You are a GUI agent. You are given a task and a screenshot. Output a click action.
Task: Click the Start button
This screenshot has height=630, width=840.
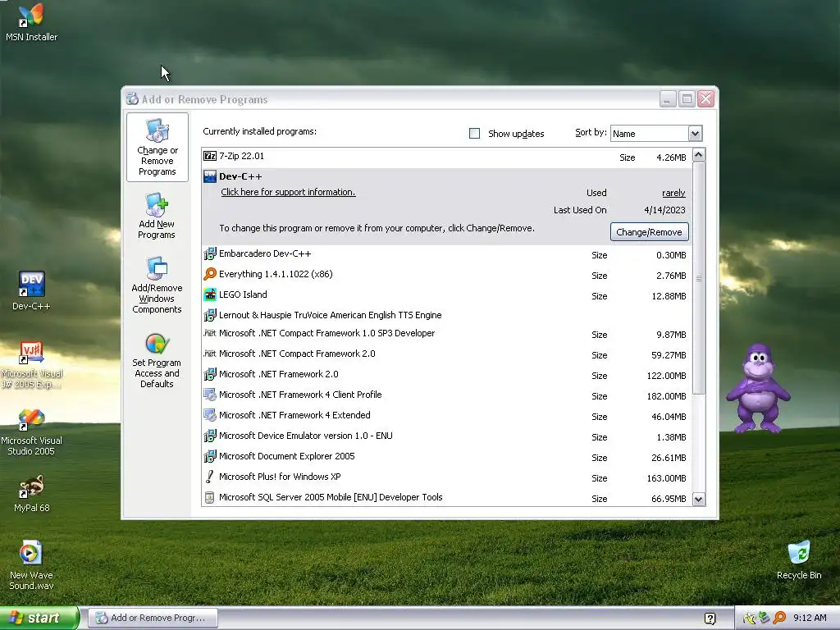coord(39,618)
